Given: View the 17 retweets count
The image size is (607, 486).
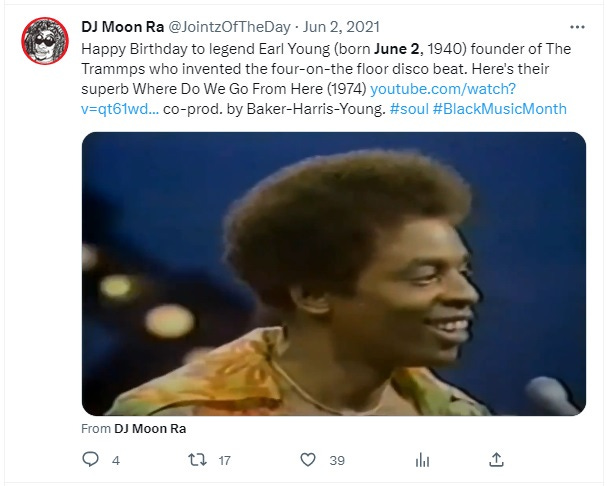Looking at the screenshot, I should point(225,460).
